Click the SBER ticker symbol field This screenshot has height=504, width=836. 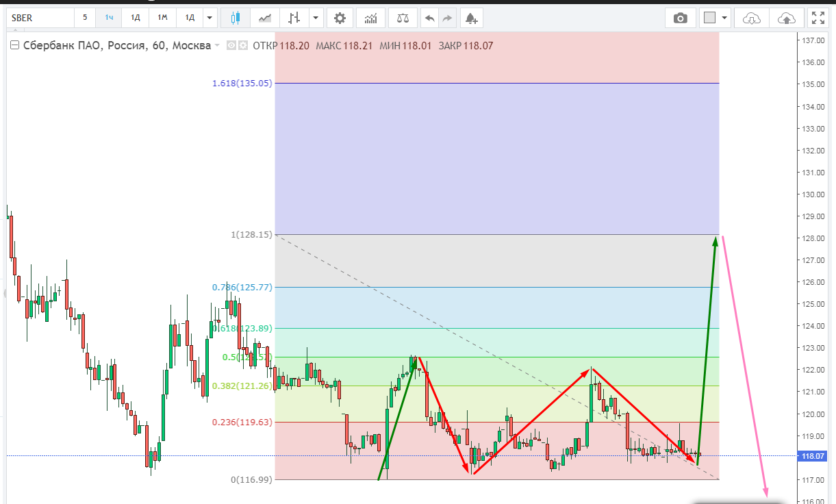pyautogui.click(x=39, y=18)
